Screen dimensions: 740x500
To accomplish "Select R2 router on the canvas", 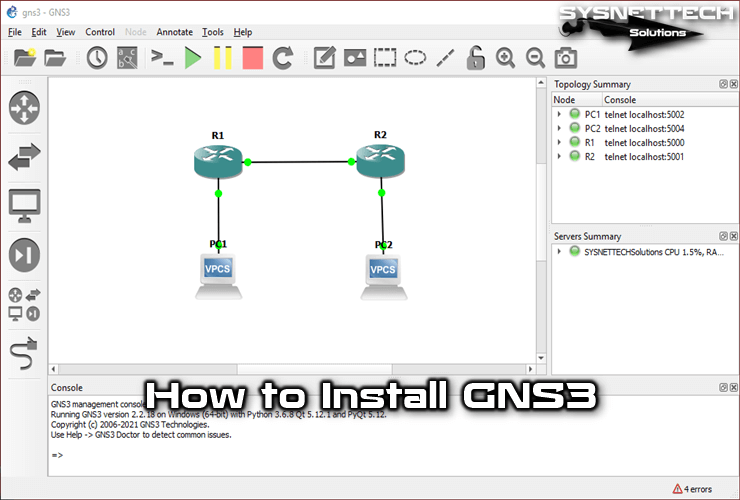I will [380, 161].
